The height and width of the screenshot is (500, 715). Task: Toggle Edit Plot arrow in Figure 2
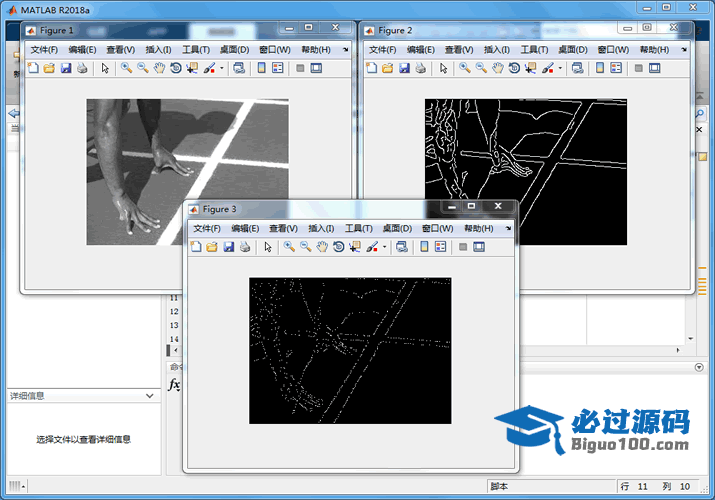tap(441, 68)
